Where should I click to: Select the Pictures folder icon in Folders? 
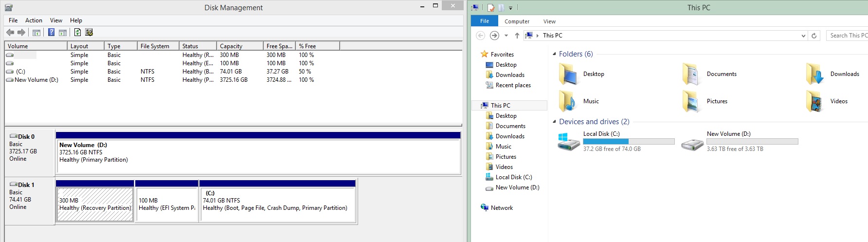(691, 101)
